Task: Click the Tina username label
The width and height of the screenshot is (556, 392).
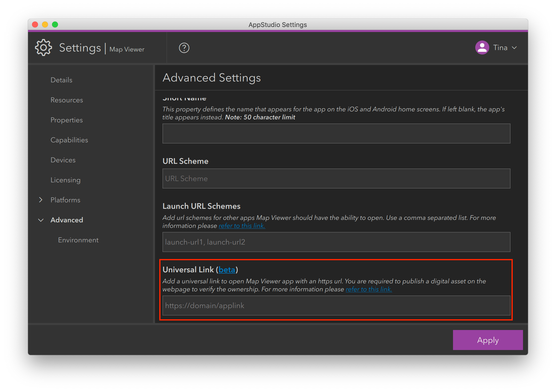Action: pyautogui.click(x=500, y=47)
